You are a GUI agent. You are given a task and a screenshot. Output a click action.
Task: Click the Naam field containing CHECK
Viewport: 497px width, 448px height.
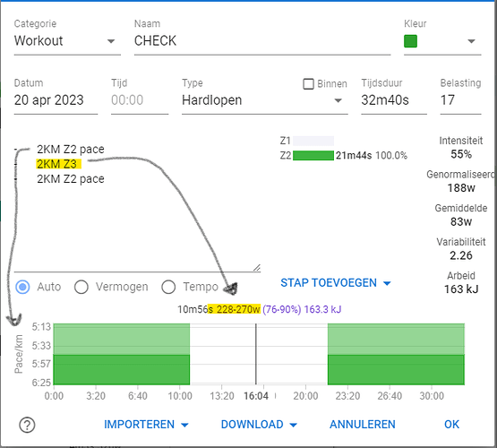[x=262, y=41]
